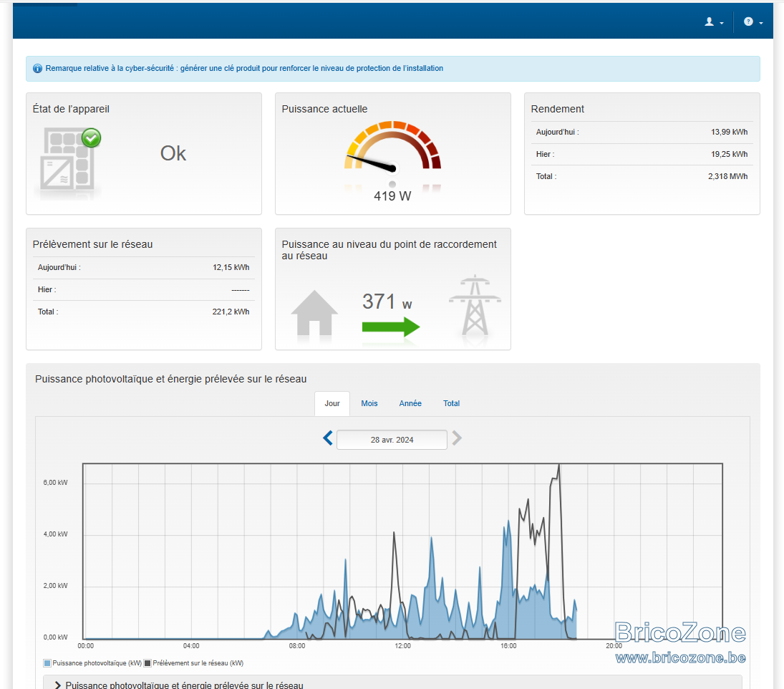Screen dimensions: 784x689
Task: Switch to the Mois tab
Action: (369, 403)
